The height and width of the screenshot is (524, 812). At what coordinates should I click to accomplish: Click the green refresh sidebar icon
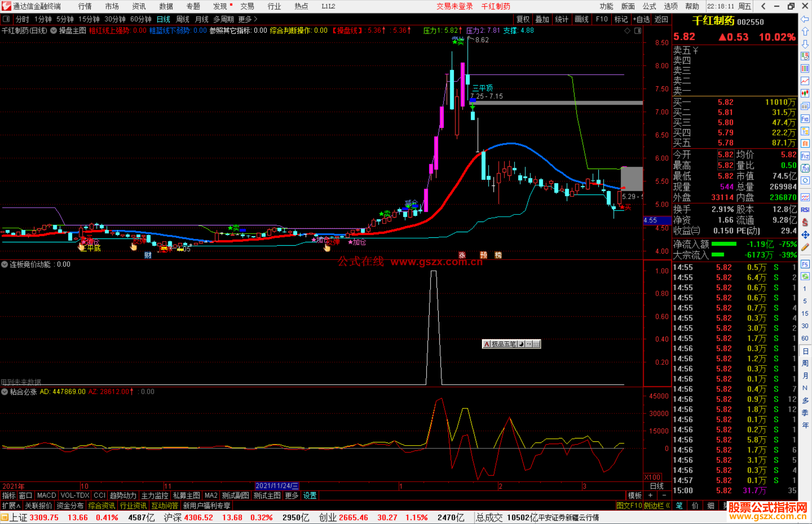(x=805, y=276)
